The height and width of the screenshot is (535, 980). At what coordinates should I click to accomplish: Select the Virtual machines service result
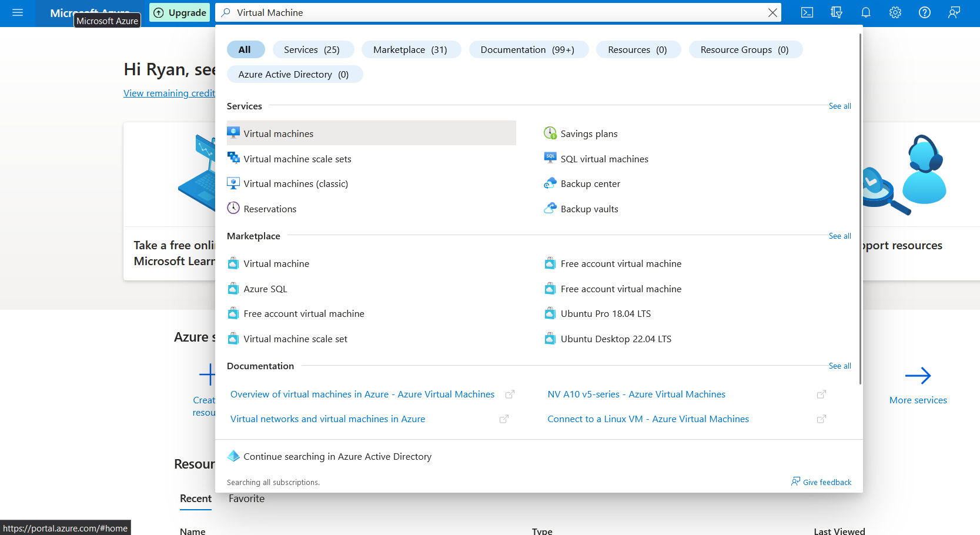coord(372,133)
